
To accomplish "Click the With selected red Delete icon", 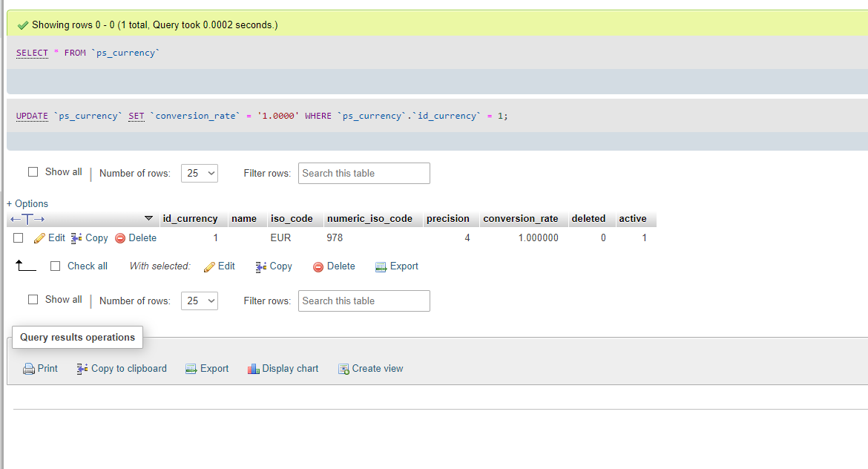I will click(318, 267).
